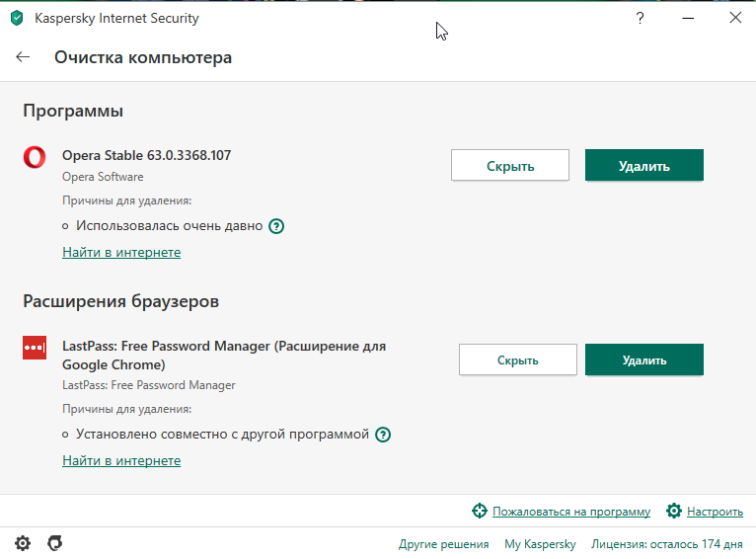Click the Opera browser logo icon
Image resolution: width=756 pixels, height=559 pixels.
pyautogui.click(x=35, y=157)
